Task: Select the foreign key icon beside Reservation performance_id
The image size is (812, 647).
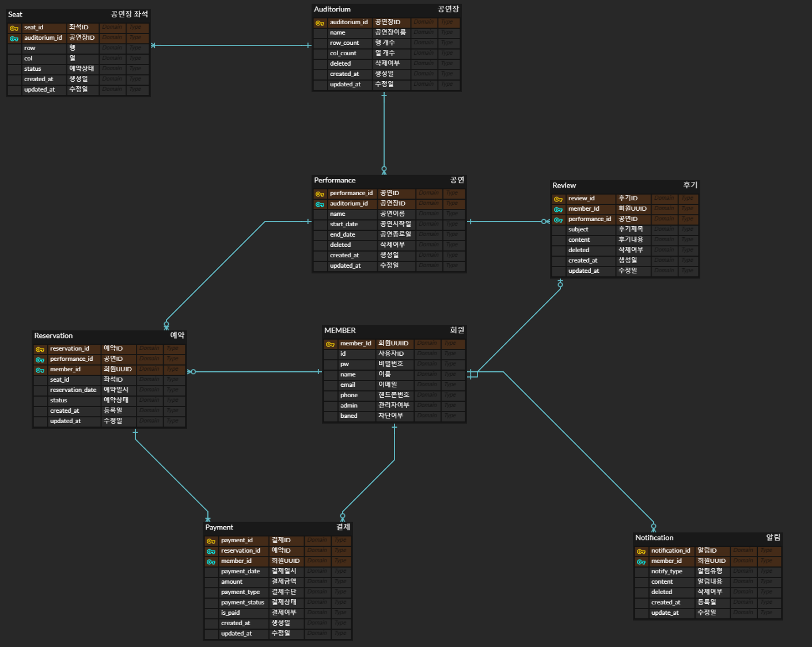Action: (40, 360)
